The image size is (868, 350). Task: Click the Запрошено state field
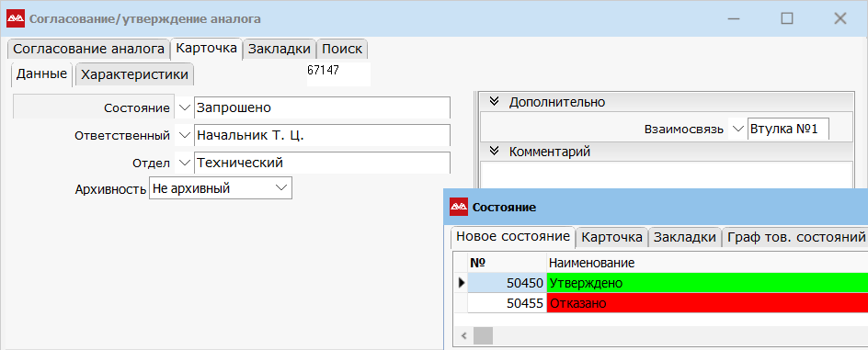pos(322,107)
